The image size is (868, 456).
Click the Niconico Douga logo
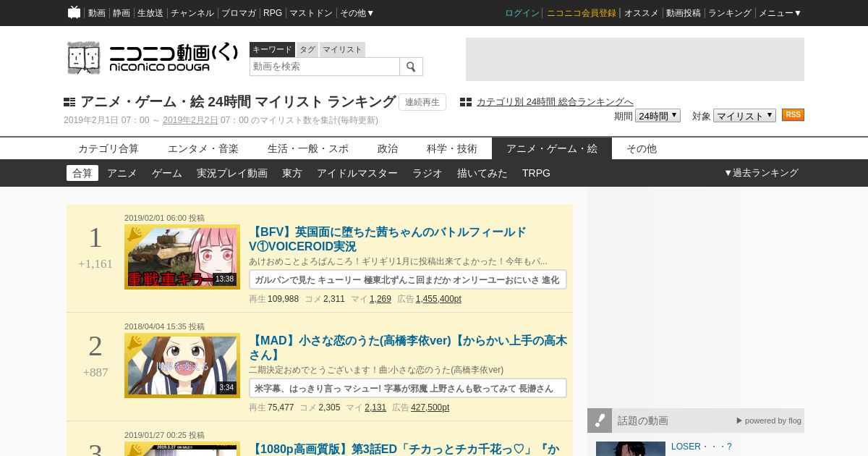153,57
